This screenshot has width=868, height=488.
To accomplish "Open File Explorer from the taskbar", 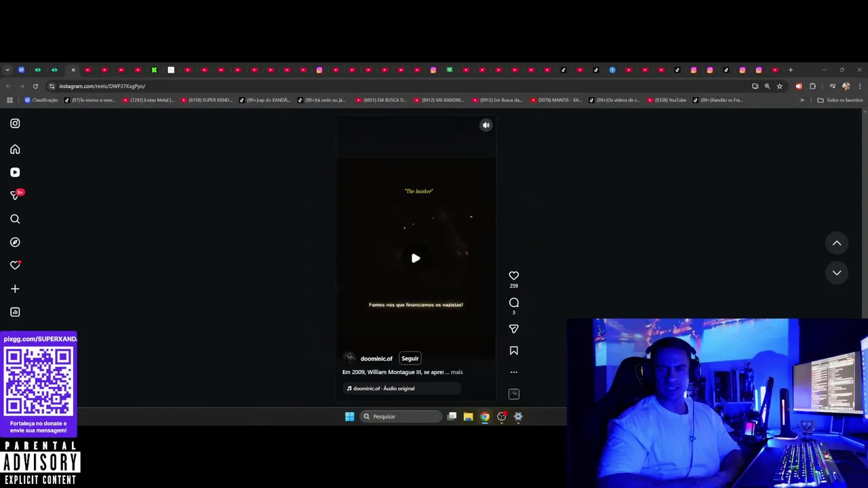I will (468, 417).
